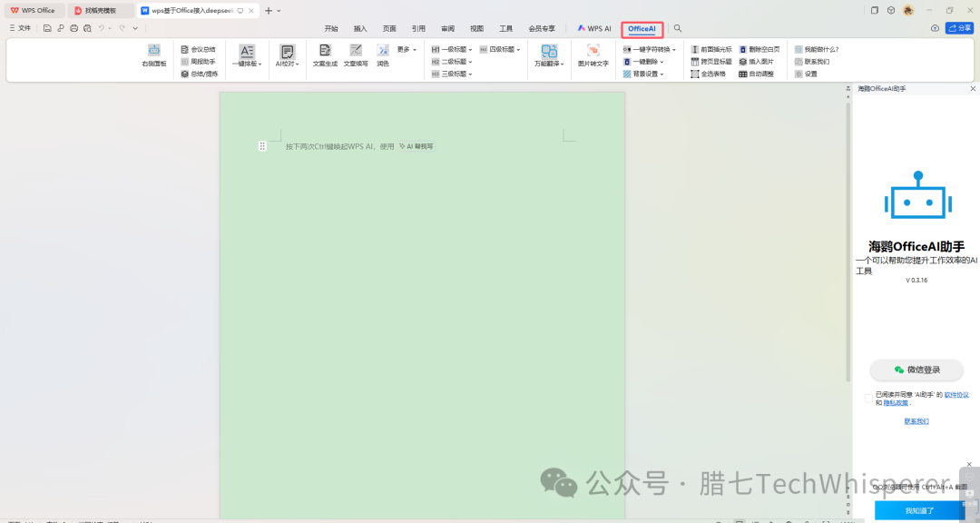The height and width of the screenshot is (523, 980).
Task: Apply the 润色 polish tool
Action: click(382, 56)
